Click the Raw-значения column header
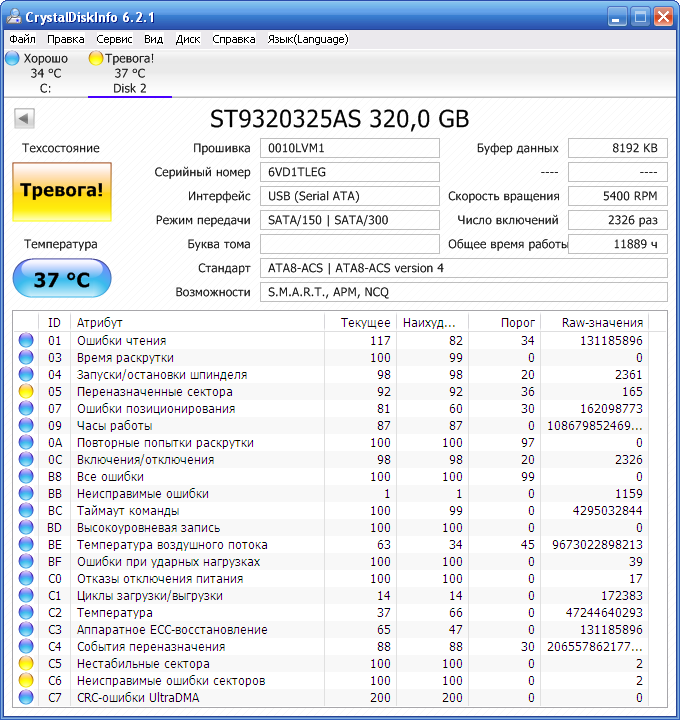680x720 pixels. click(x=595, y=322)
